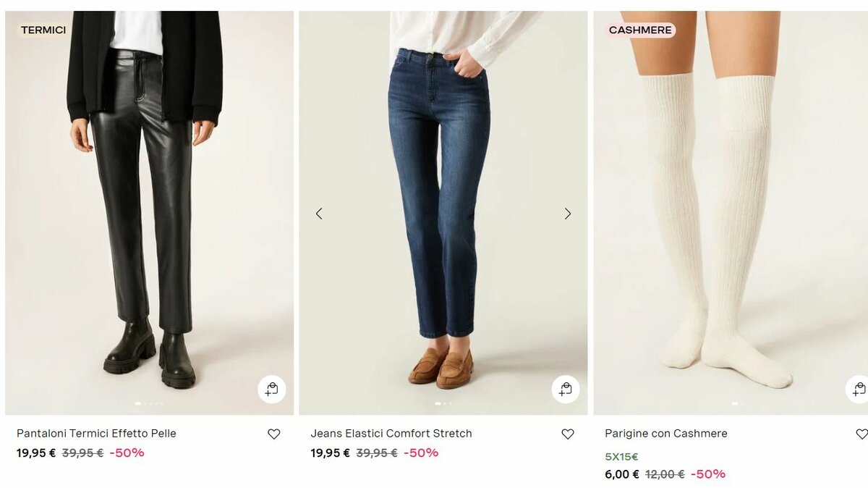868x488 pixels.
Task: Show next photo of the jeans
Action: pos(568,214)
